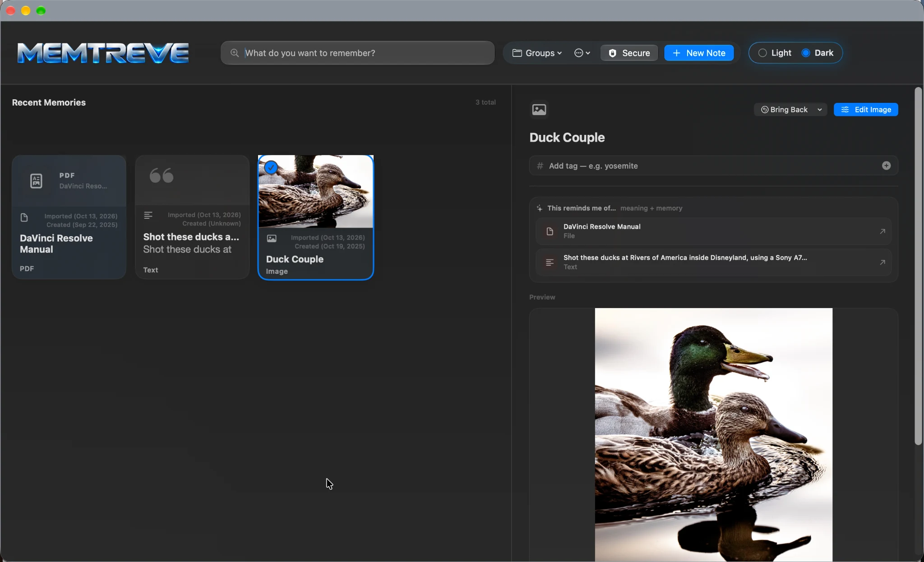
Task: Click the image type icon in detail panel
Action: click(x=539, y=110)
